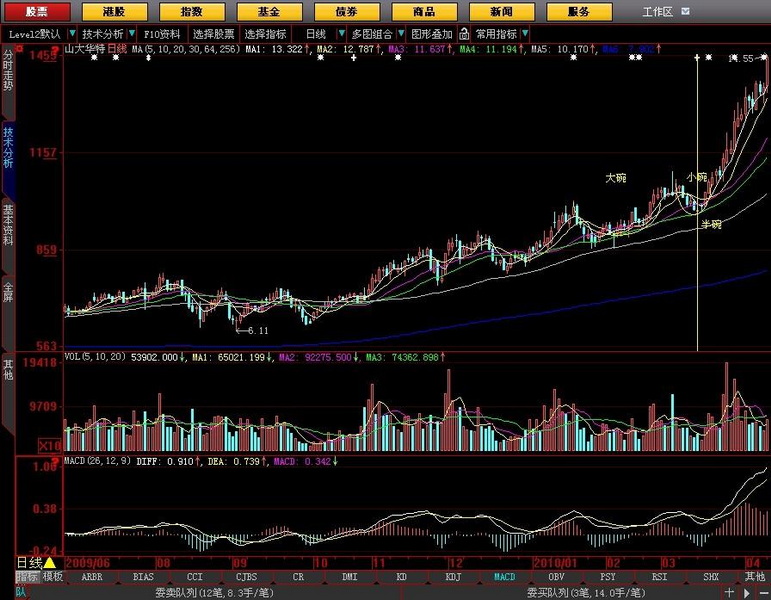The image size is (771, 600).
Task: Switch the indicator to KDJ
Action: [452, 577]
